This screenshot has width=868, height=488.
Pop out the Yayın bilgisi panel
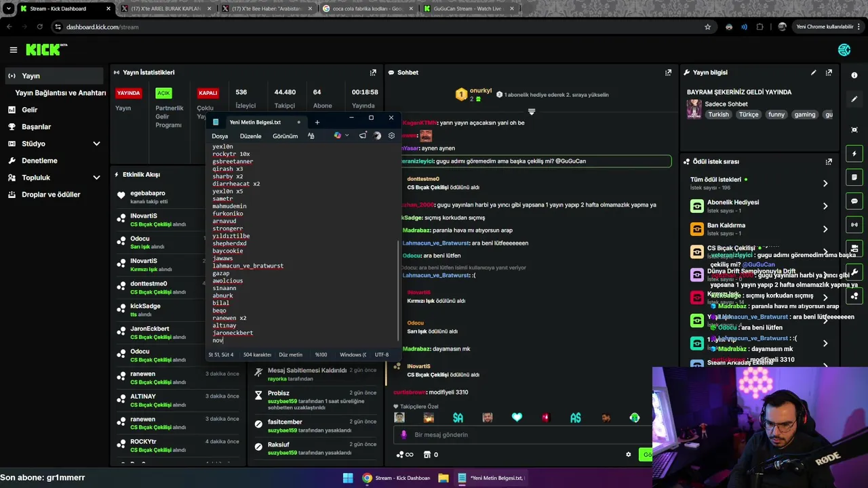tap(829, 73)
